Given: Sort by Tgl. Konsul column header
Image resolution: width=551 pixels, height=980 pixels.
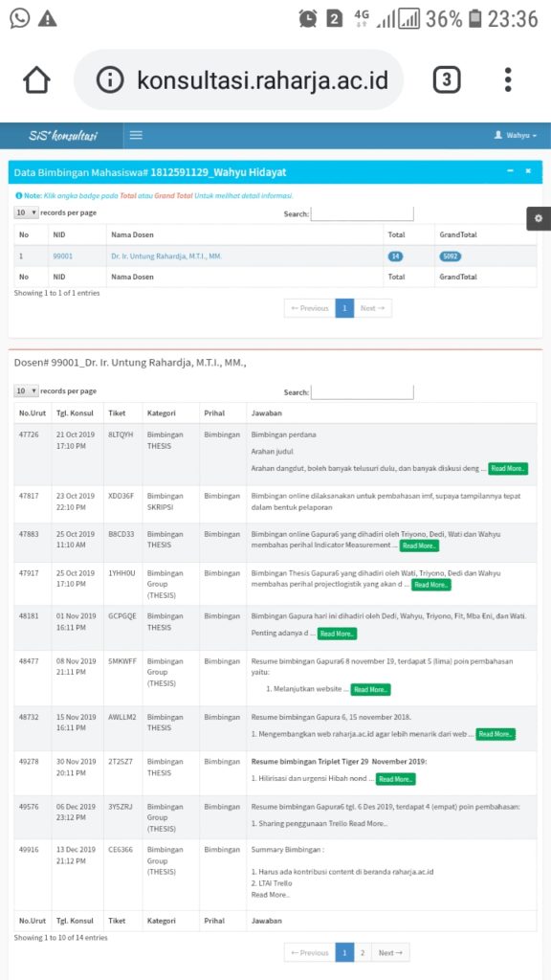Looking at the screenshot, I should [77, 413].
